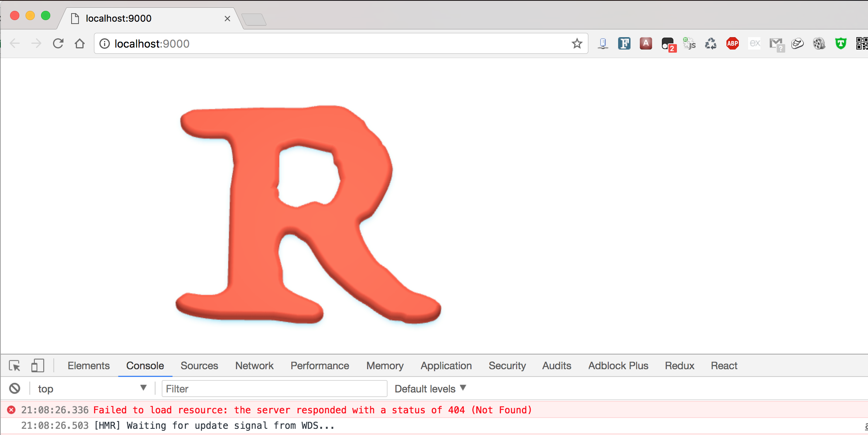The image size is (868, 435).
Task: Click the film reel extension icon
Action: (x=819, y=44)
